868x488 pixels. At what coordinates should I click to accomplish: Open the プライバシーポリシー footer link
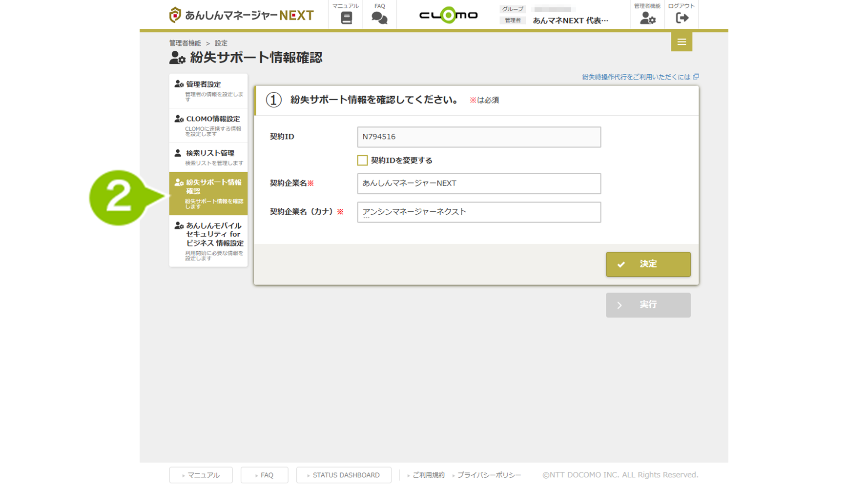[489, 475]
